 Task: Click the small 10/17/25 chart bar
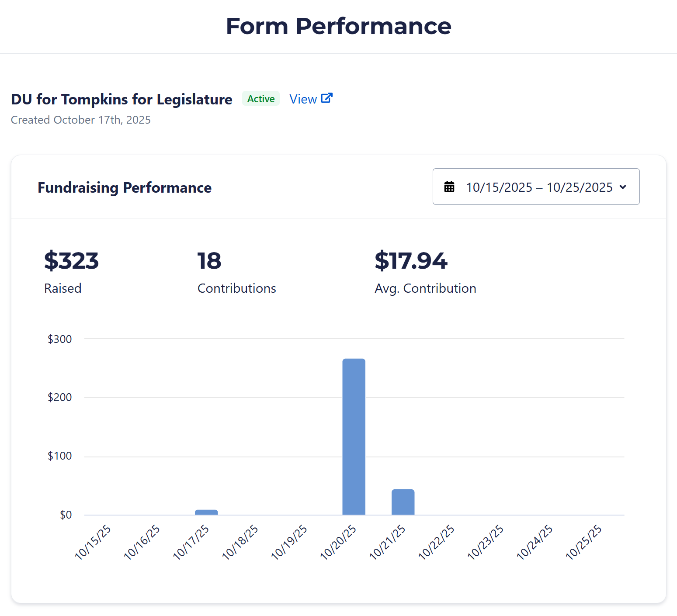point(206,512)
